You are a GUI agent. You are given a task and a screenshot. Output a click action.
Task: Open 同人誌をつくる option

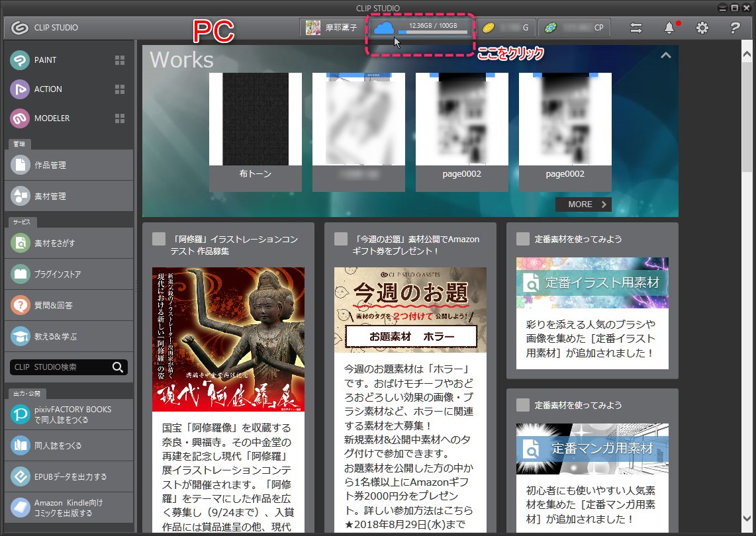pos(69,445)
